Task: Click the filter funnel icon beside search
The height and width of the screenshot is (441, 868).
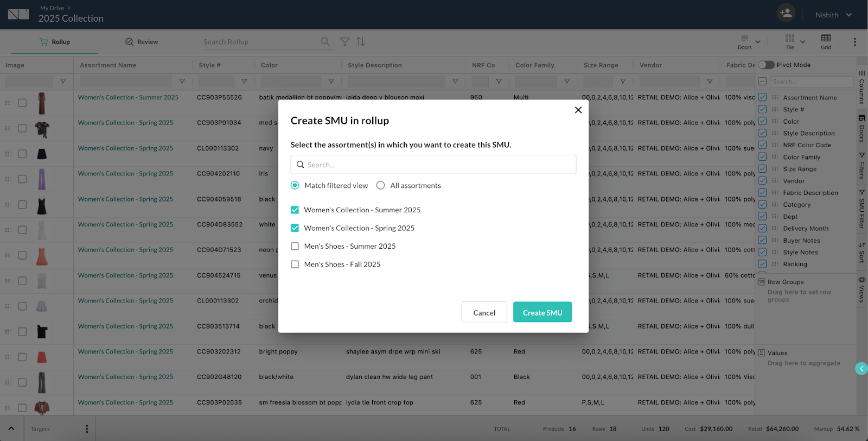Action: (344, 42)
